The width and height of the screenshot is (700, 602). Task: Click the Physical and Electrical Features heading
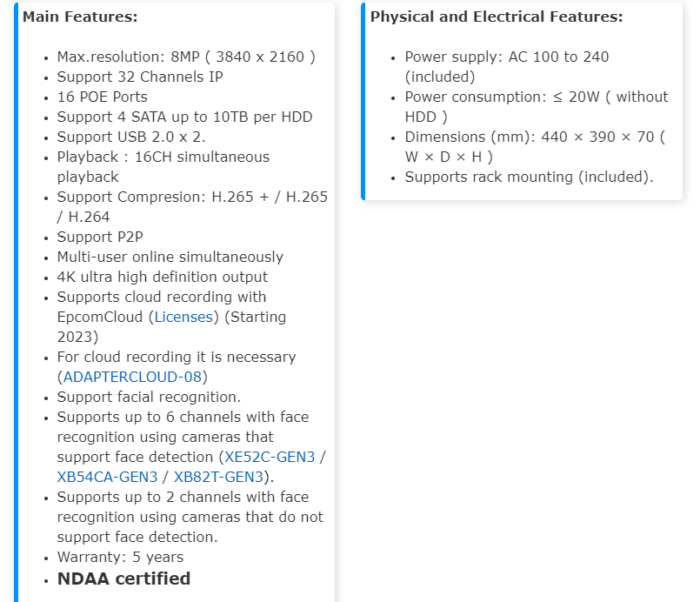497,17
